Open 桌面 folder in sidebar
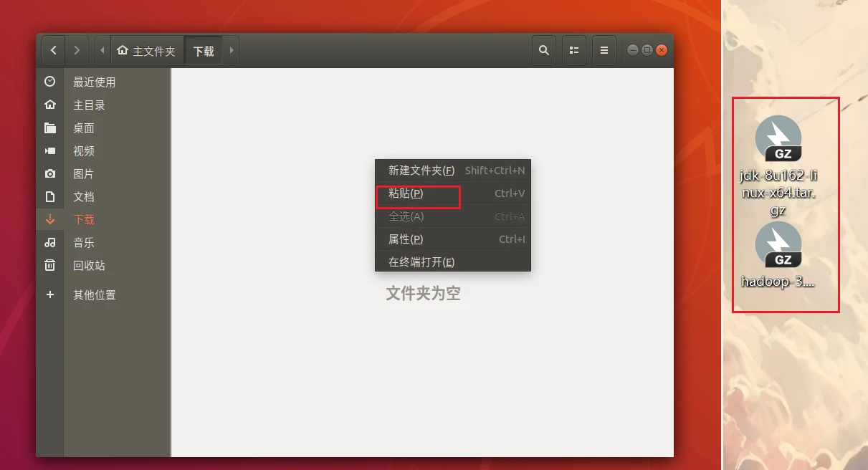The image size is (868, 470). tap(84, 128)
